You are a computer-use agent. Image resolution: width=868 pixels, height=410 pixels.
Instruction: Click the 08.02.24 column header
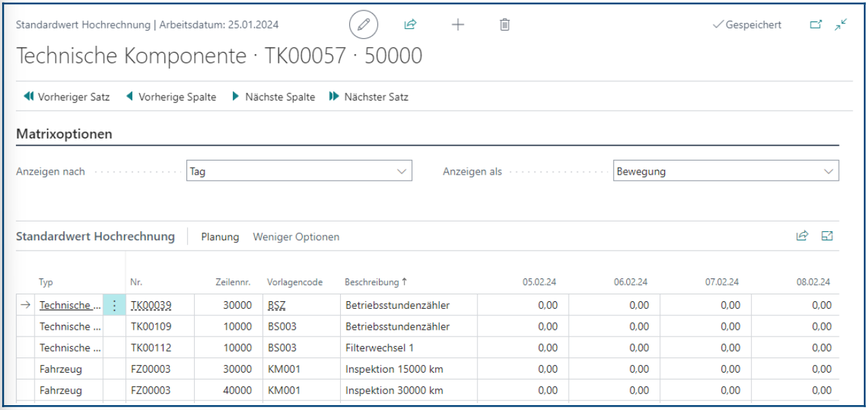[813, 282]
